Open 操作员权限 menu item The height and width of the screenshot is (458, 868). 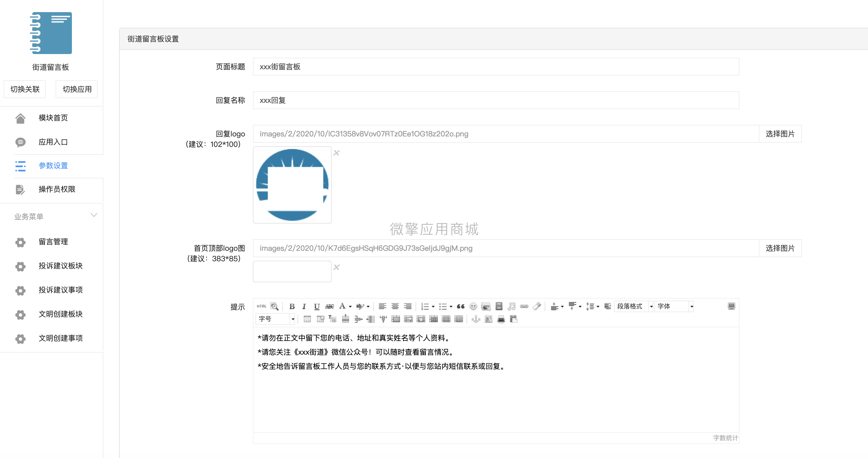click(57, 189)
